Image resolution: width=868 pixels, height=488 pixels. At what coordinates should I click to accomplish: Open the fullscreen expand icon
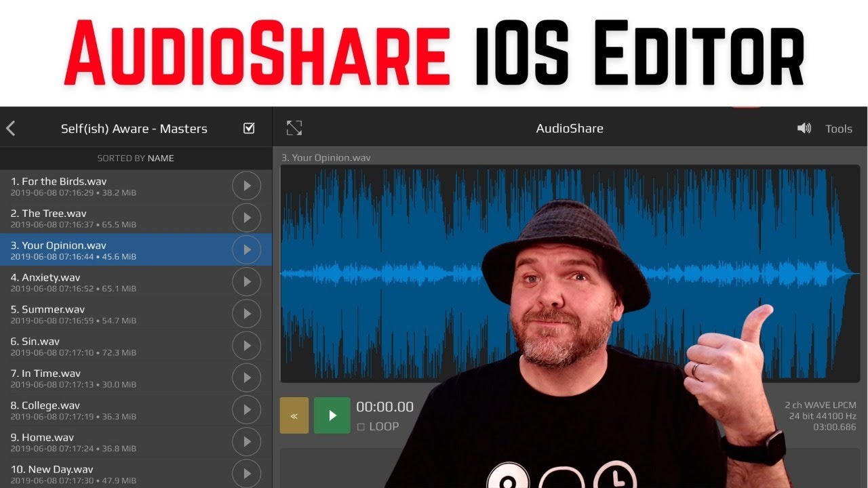tap(294, 128)
